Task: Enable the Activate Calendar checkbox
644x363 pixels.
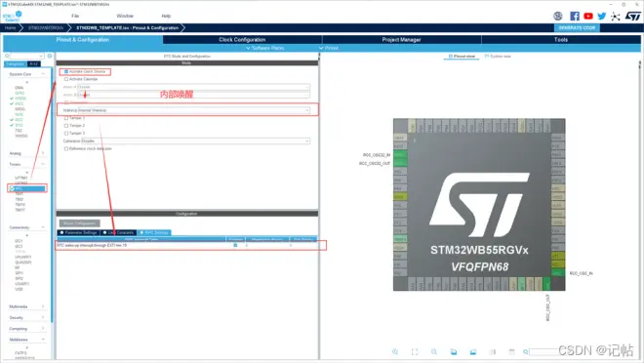Action: pyautogui.click(x=66, y=79)
